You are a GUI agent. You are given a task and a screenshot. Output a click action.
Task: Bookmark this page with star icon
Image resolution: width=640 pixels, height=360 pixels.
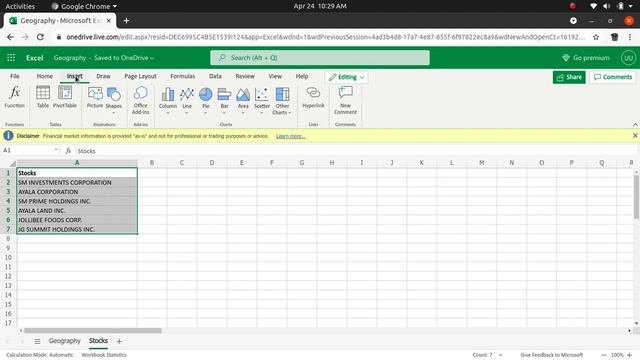(x=596, y=37)
